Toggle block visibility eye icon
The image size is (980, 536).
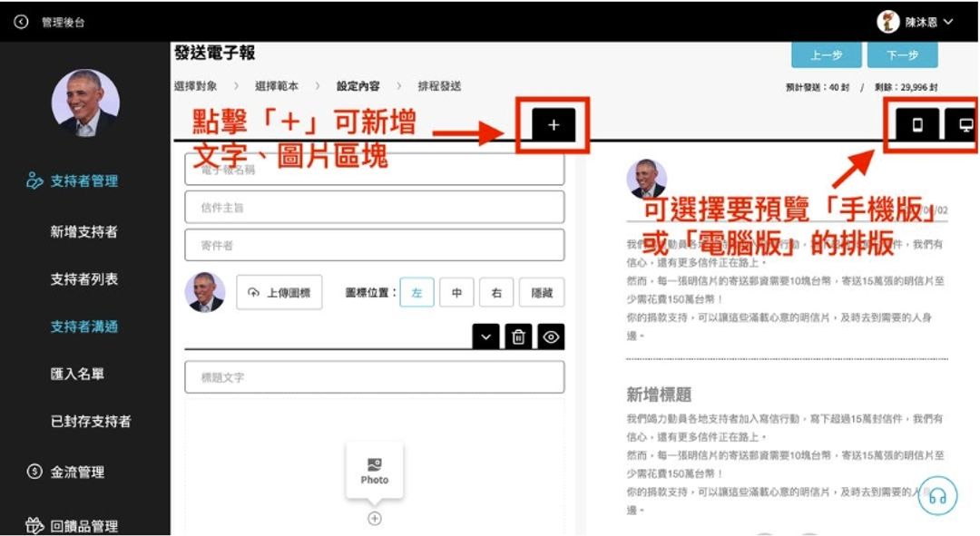coord(551,336)
